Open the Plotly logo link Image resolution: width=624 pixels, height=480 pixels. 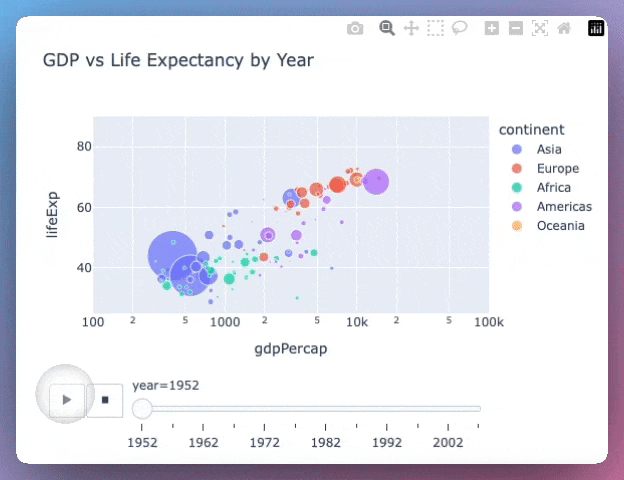(596, 29)
